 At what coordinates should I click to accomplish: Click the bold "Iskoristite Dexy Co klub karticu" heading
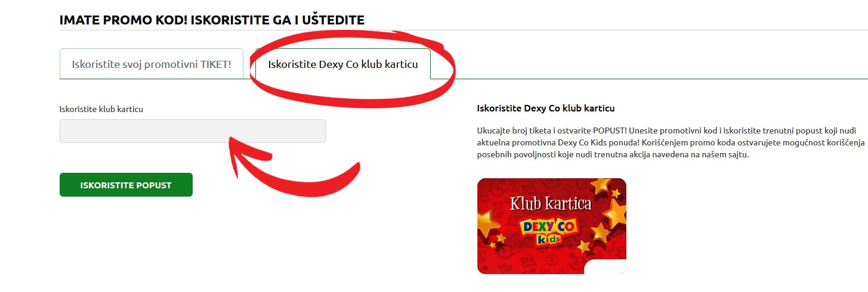[546, 108]
